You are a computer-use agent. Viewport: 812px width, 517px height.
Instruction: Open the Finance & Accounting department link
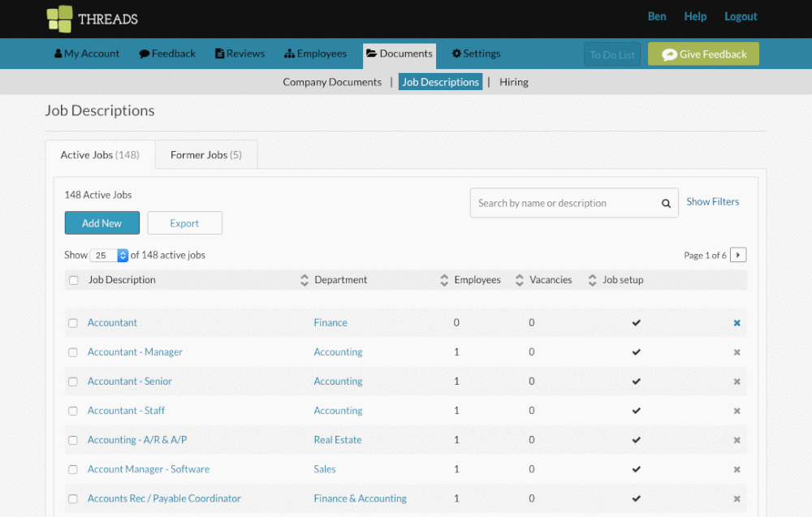click(x=360, y=498)
